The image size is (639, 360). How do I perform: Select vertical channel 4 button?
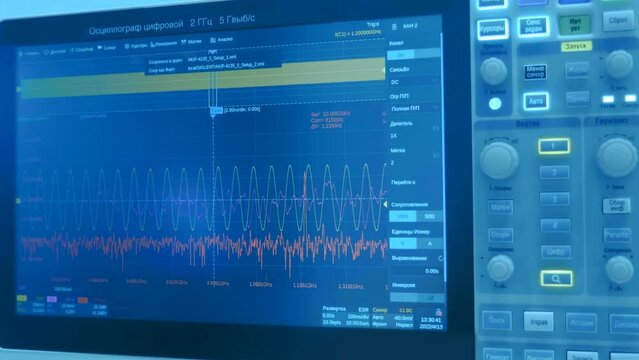[x=555, y=225]
